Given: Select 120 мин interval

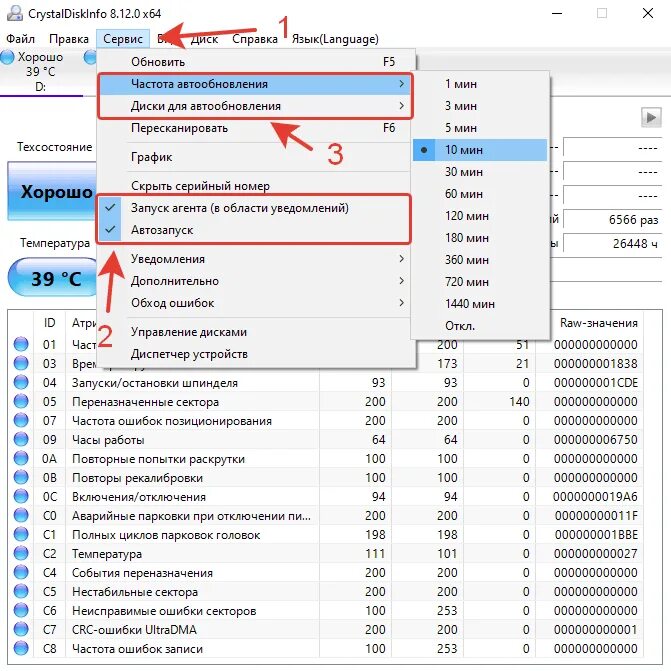Looking at the screenshot, I should (x=480, y=216).
